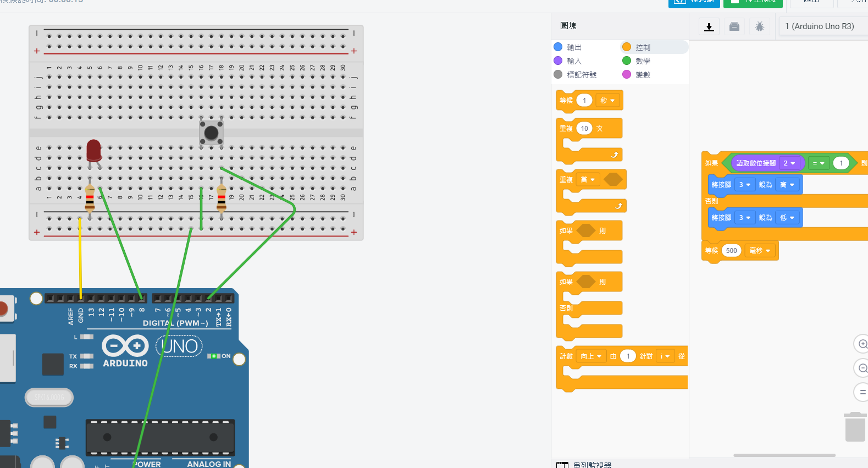Open the Arduino Uno R3 board dropdown
Image resolution: width=868 pixels, height=468 pixels.
coord(822,26)
